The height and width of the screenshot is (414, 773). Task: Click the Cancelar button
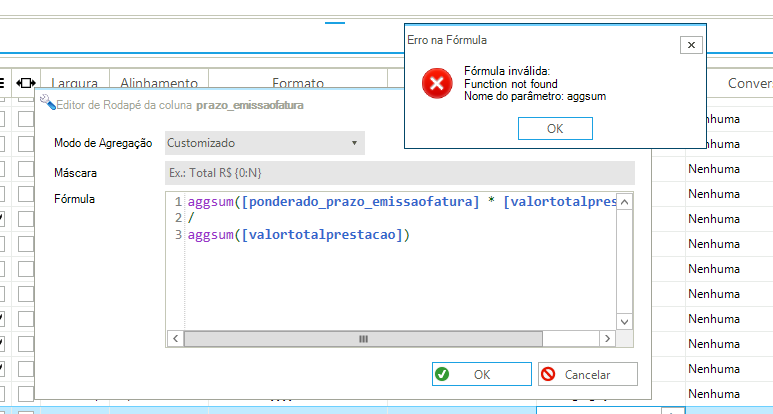[x=587, y=374]
